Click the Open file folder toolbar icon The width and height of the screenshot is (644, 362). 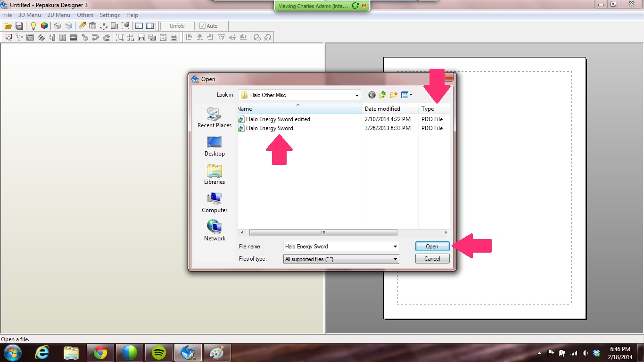8,26
